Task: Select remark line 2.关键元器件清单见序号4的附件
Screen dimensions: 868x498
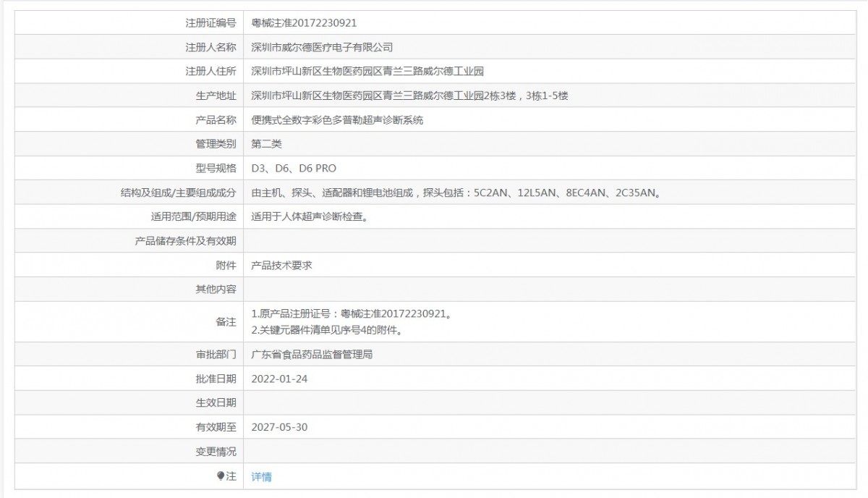Action: pyautogui.click(x=326, y=330)
